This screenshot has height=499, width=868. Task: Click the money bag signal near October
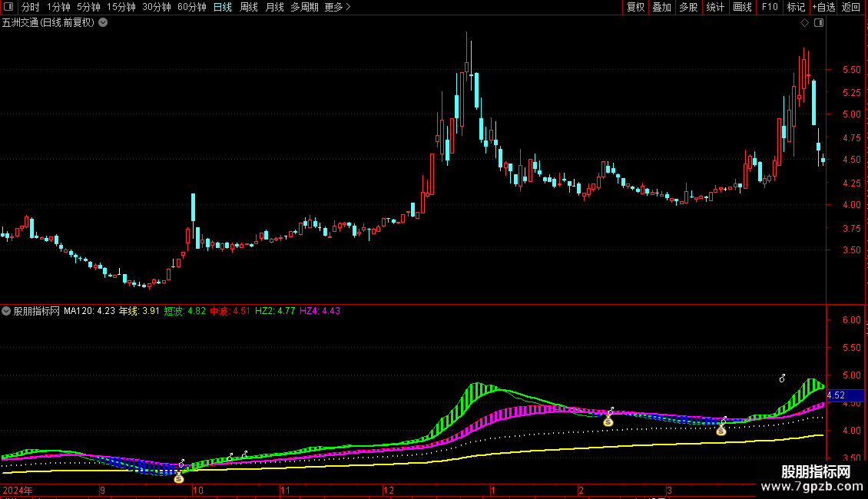pyautogui.click(x=179, y=478)
